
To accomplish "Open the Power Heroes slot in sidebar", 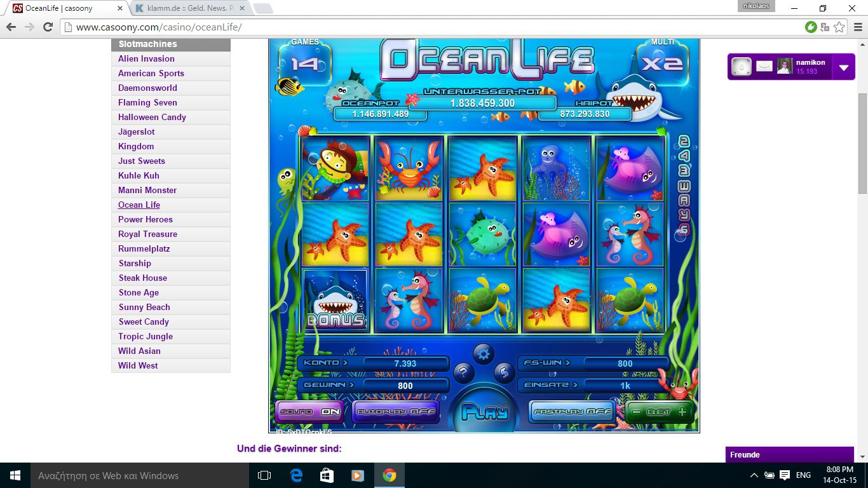I will (x=171, y=219).
